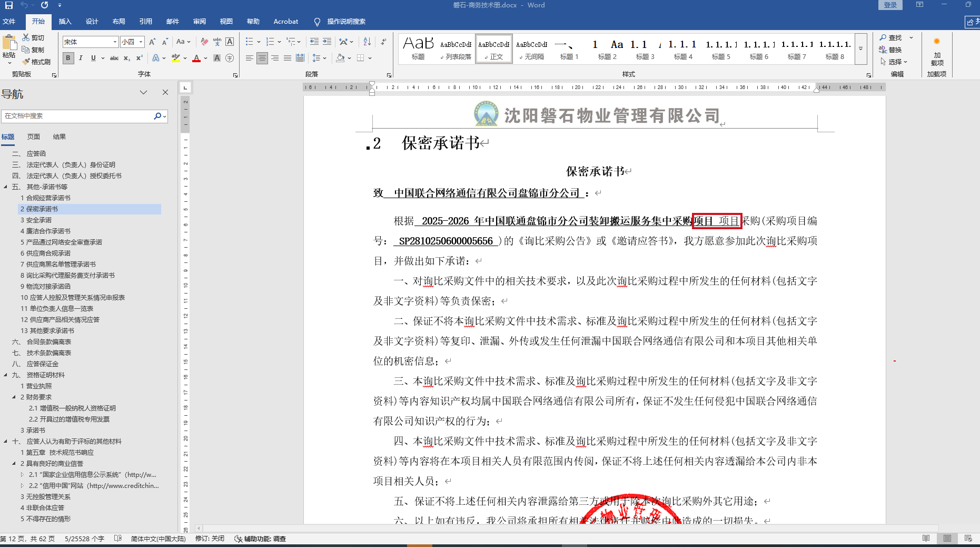The width and height of the screenshot is (980, 547).
Task: Decrease the paragraph indent
Action: pyautogui.click(x=314, y=42)
